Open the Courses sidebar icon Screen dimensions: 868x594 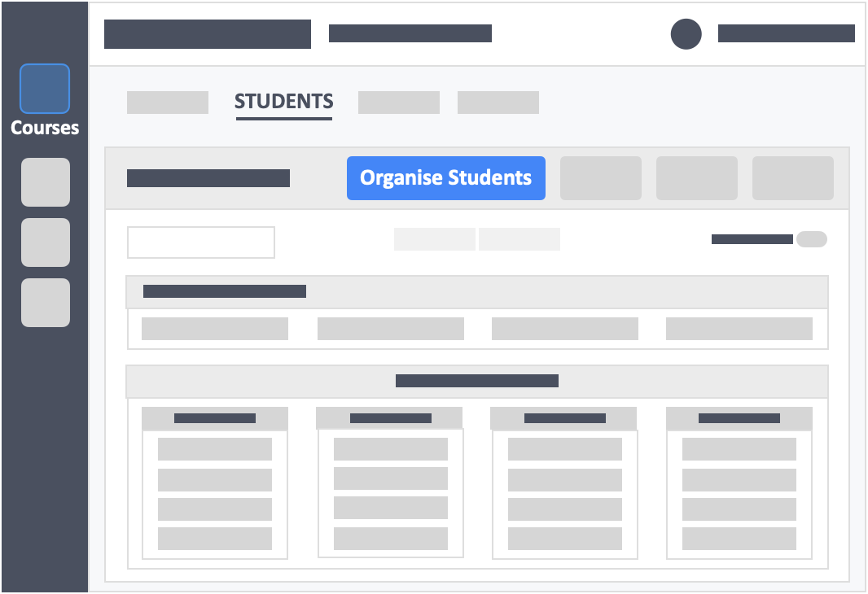pyautogui.click(x=45, y=89)
